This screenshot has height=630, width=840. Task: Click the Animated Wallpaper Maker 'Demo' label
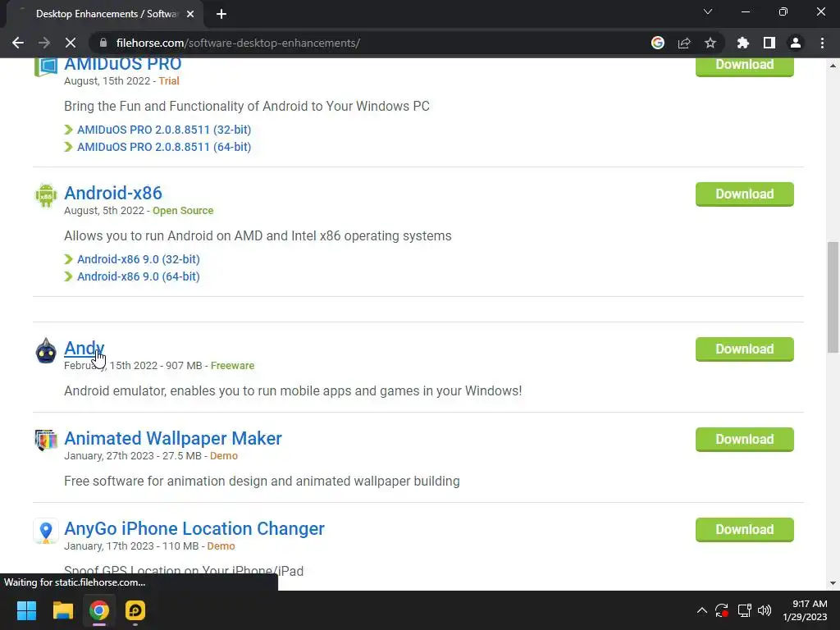tap(224, 456)
